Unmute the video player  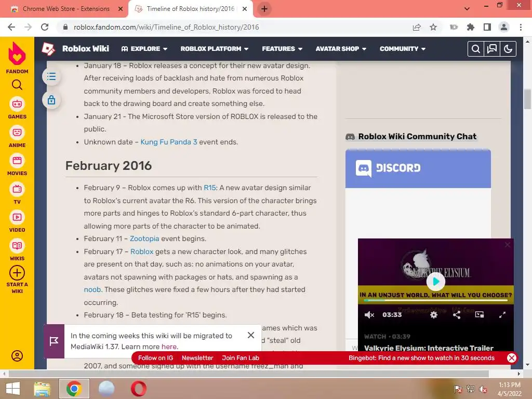[369, 315]
